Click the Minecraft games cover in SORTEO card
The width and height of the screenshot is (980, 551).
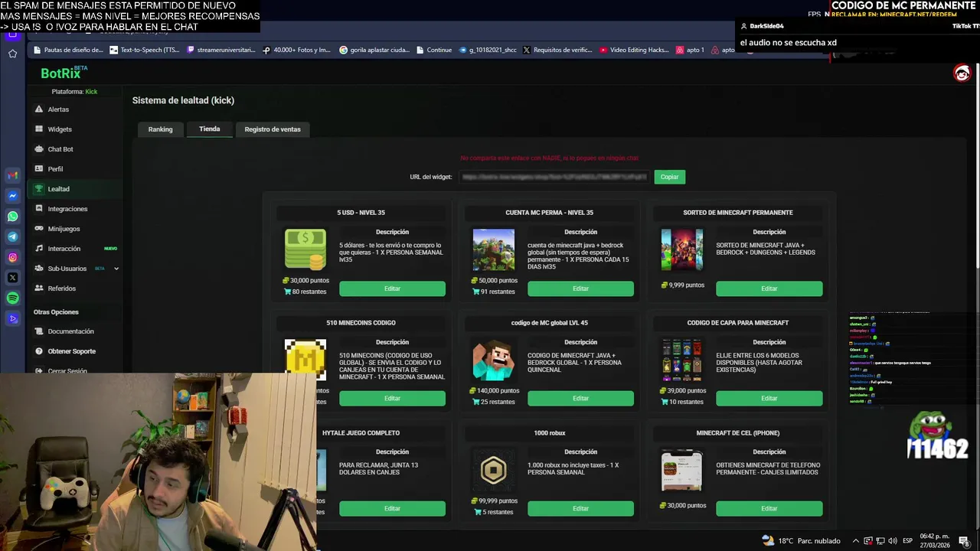pos(681,249)
